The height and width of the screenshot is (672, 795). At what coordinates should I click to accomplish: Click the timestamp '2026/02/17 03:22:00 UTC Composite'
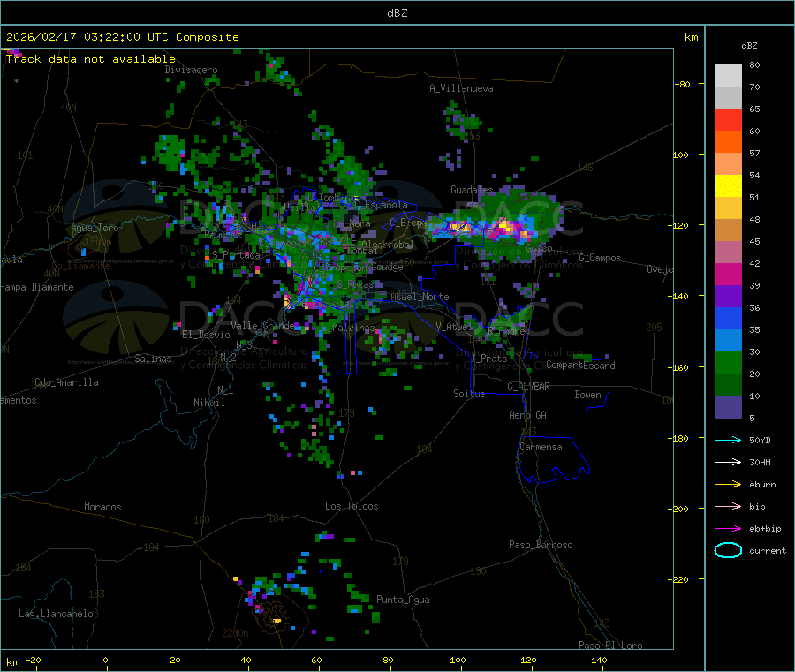[x=122, y=37]
